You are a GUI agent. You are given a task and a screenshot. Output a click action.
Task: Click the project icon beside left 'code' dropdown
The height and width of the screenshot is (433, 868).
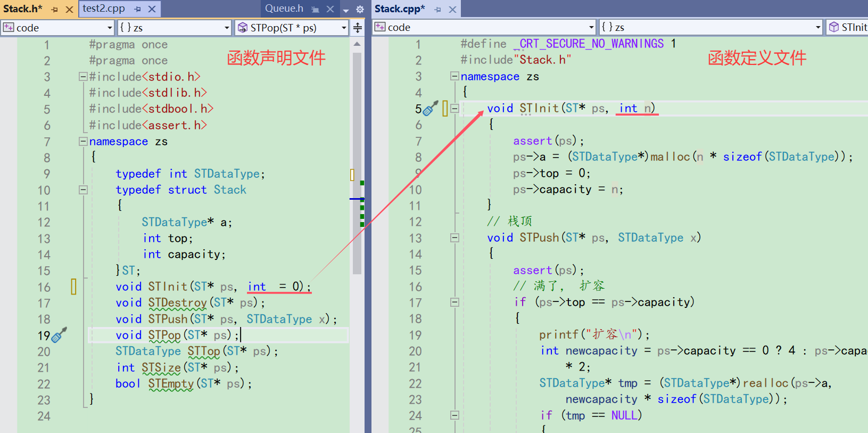(x=9, y=28)
